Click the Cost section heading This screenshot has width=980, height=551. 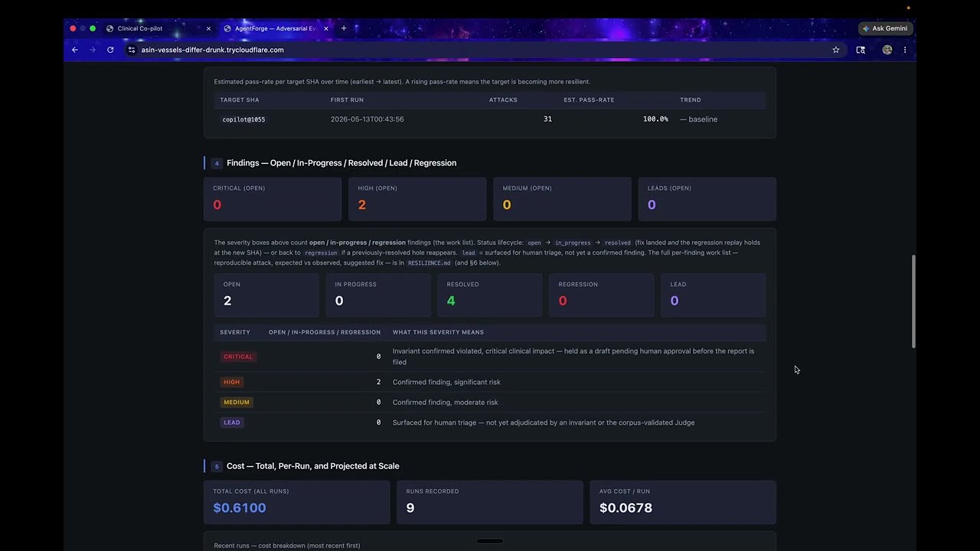click(x=312, y=466)
